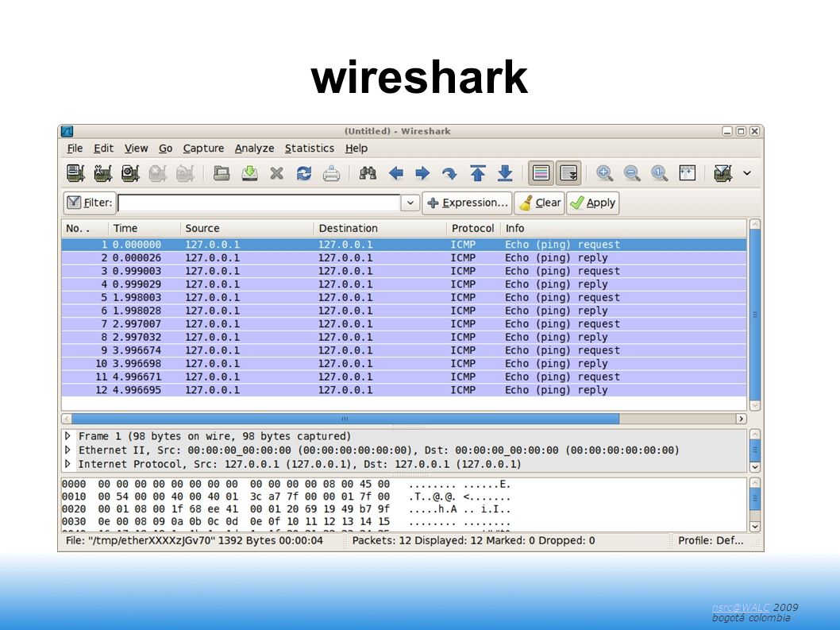This screenshot has height=630, width=840.
Task: Click the greyed Stop capture icon
Action: click(157, 173)
